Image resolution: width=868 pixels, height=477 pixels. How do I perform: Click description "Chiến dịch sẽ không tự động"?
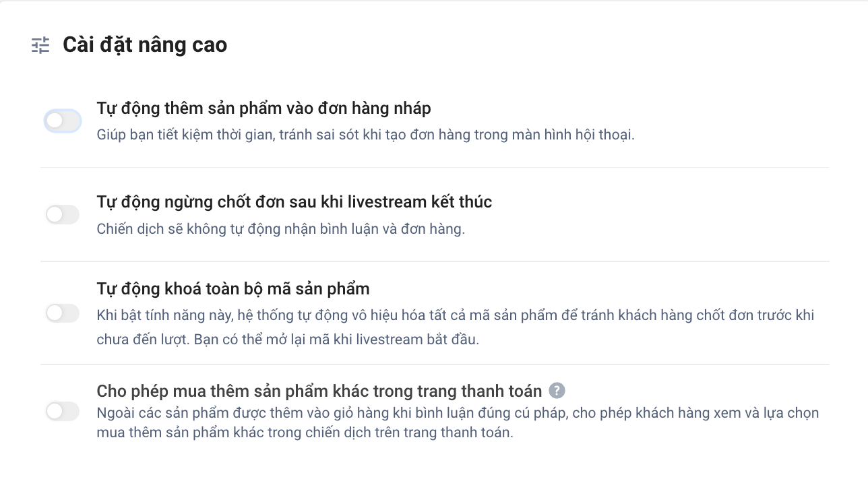[280, 229]
